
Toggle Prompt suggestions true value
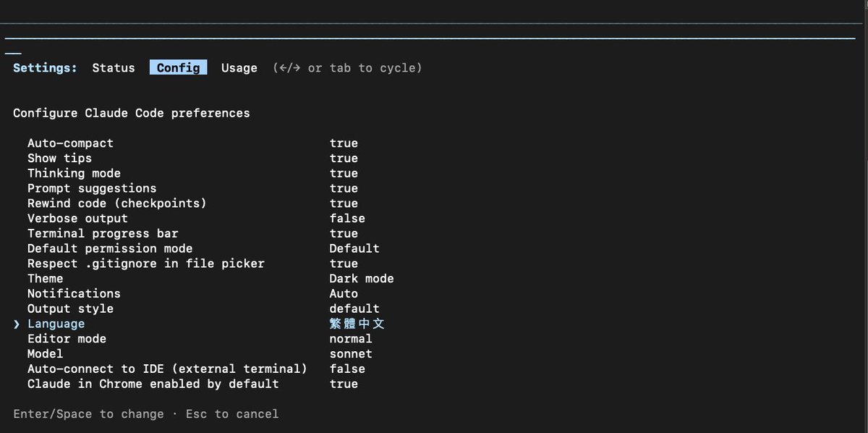(344, 188)
